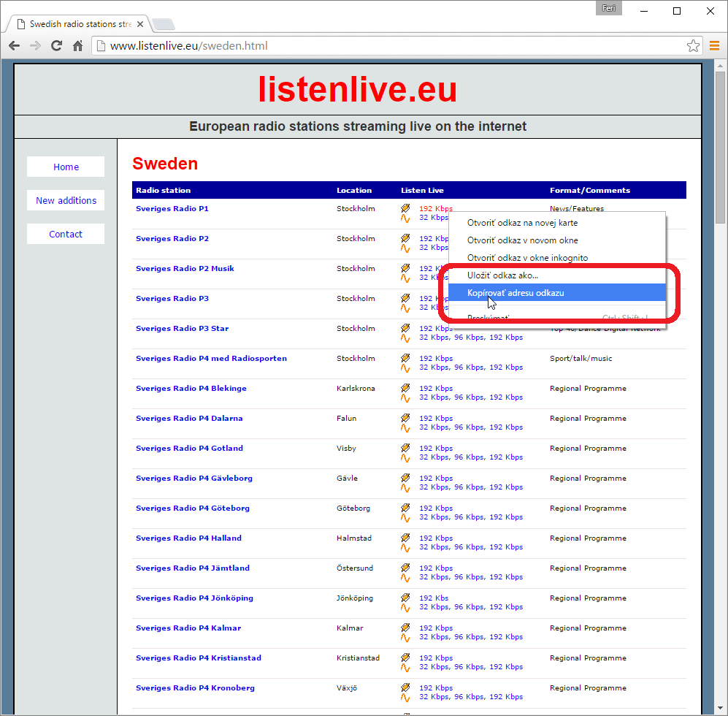Click the wave icon for P4 Jämtland

point(405,578)
